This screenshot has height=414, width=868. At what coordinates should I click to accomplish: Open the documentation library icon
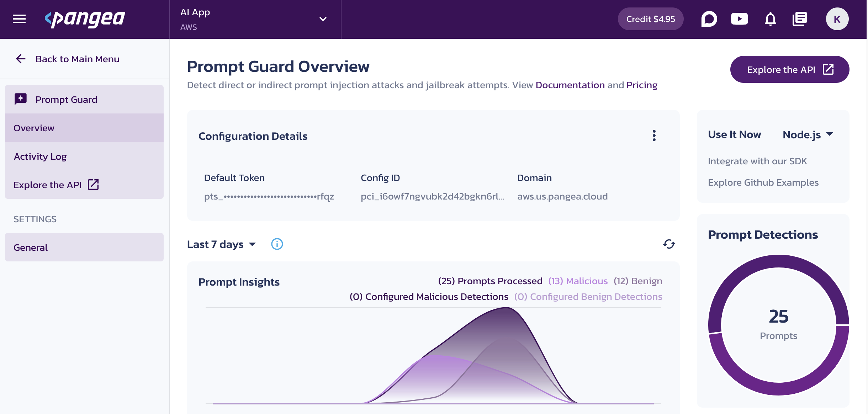point(800,19)
